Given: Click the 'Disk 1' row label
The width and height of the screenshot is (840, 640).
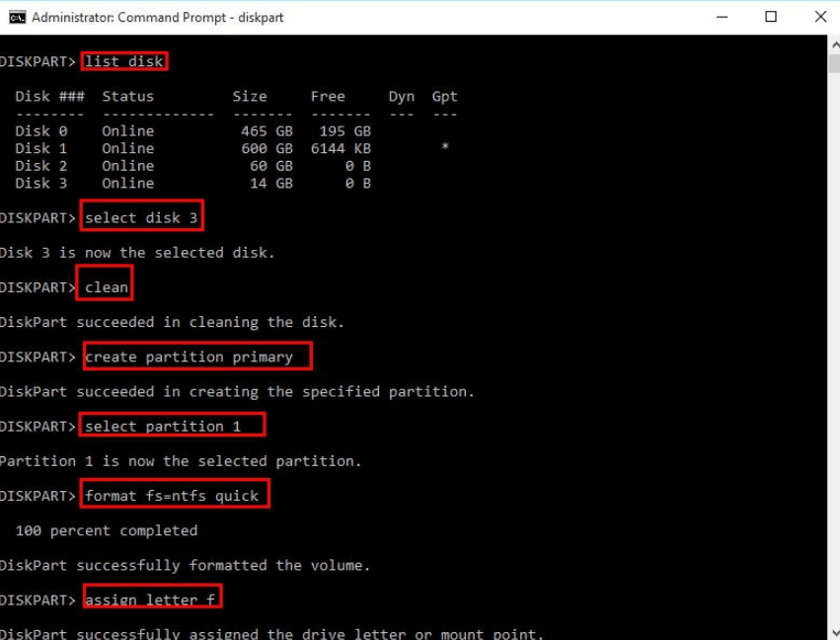Looking at the screenshot, I should 41,148.
